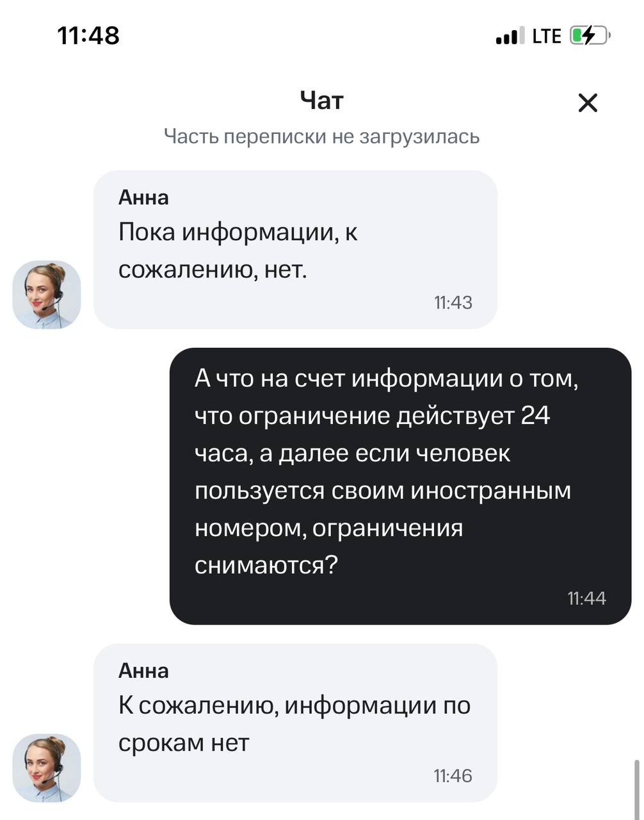
Task: Click the word "снимаются?" in the dark message
Action: 266,565
